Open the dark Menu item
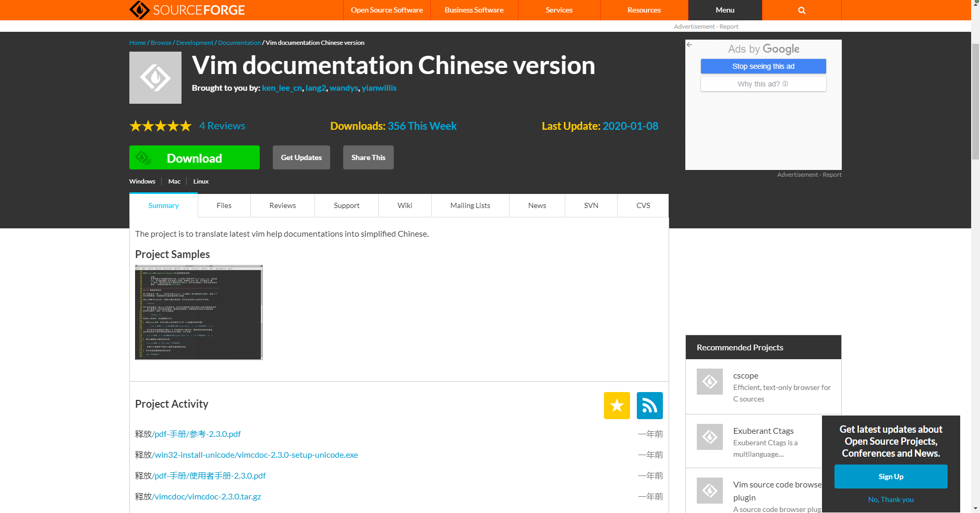Screen dimensions: 980x513 (725, 10)
